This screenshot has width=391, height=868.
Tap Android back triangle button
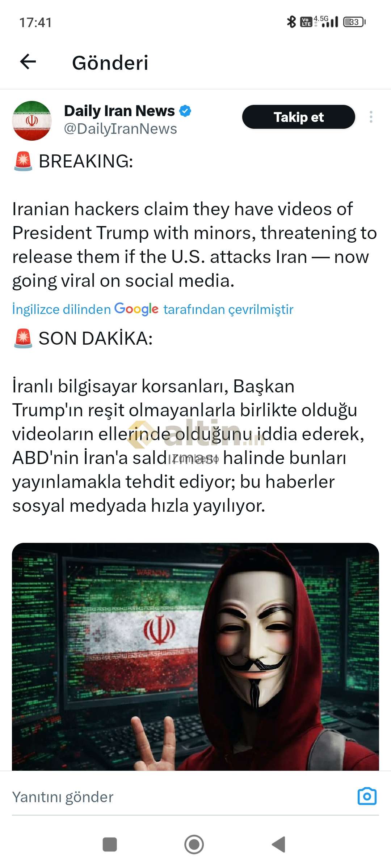pos(279,844)
